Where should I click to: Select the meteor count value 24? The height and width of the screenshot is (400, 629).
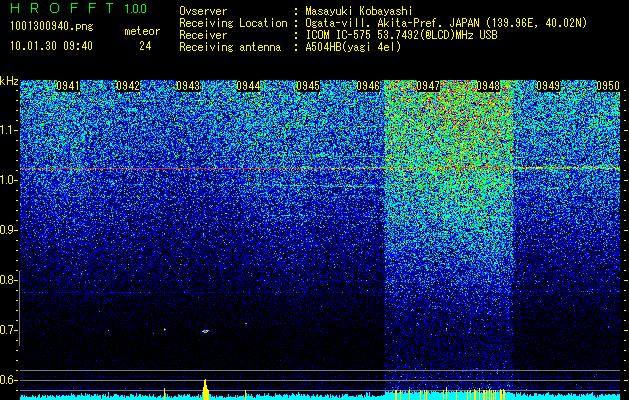[x=145, y=46]
